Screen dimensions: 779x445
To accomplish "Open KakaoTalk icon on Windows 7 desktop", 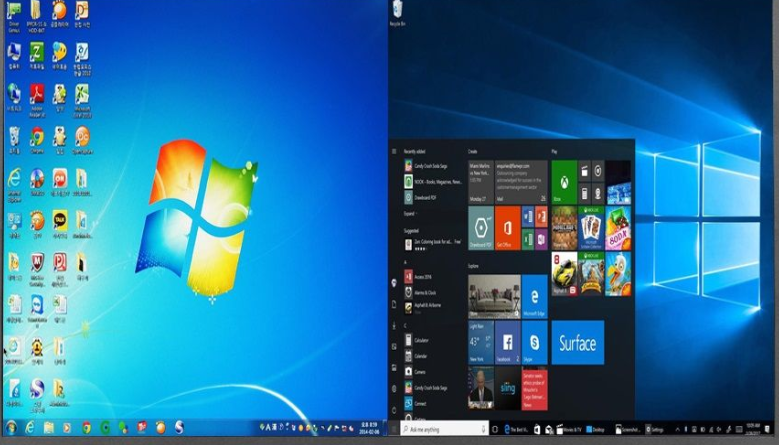I will tap(60, 224).
